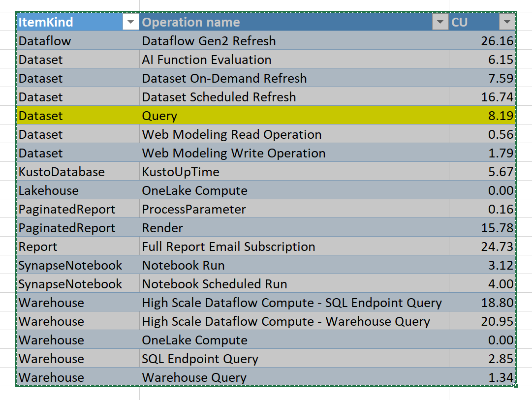Viewport: 532px width, 400px height.
Task: Select the ItemKind header cell text
Action: [x=46, y=22]
